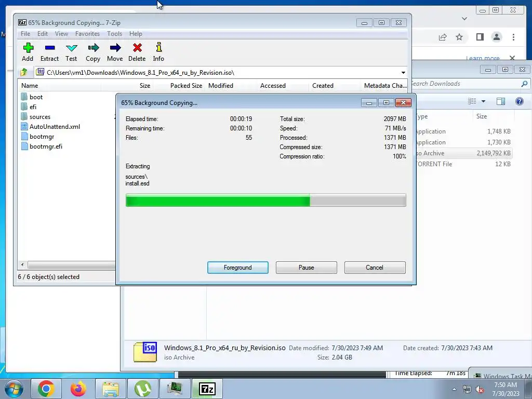Open the address path dropdown arrow
The image size is (532, 399).
pyautogui.click(x=403, y=73)
